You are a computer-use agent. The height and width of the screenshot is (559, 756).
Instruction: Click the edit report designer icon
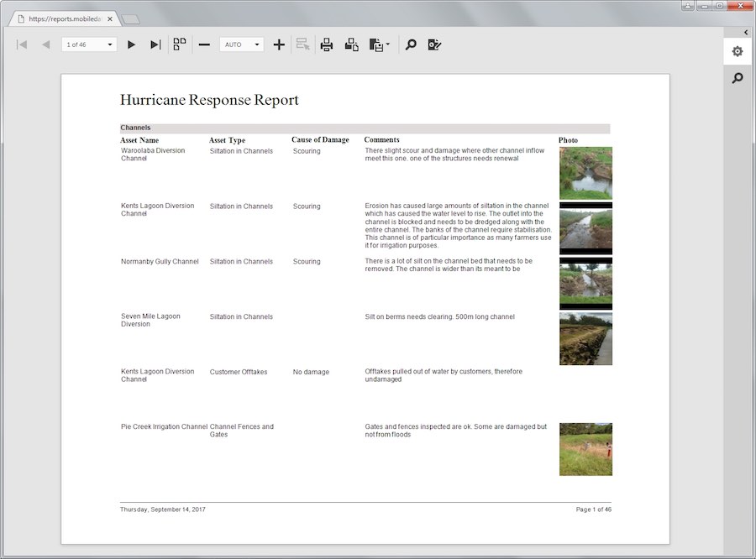[434, 44]
